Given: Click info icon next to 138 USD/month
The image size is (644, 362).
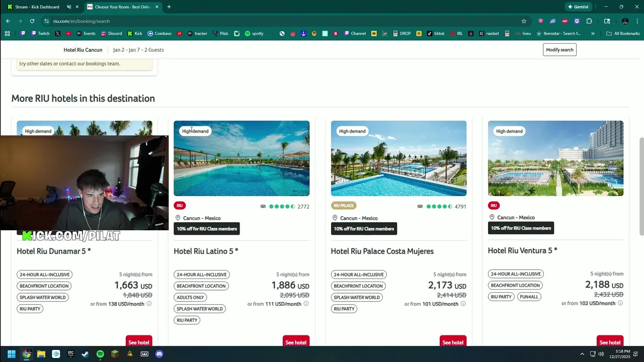Looking at the screenshot, I should pos(149,304).
